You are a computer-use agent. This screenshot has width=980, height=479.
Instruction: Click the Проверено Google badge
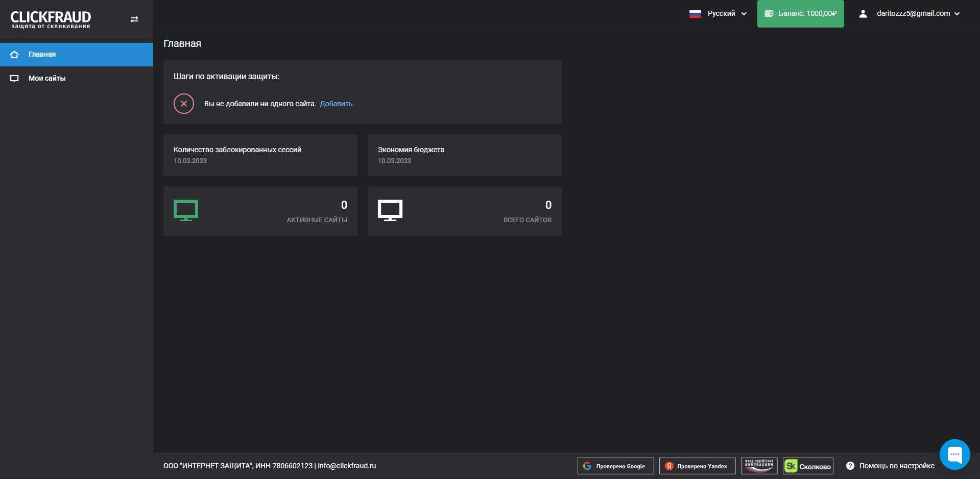point(616,466)
